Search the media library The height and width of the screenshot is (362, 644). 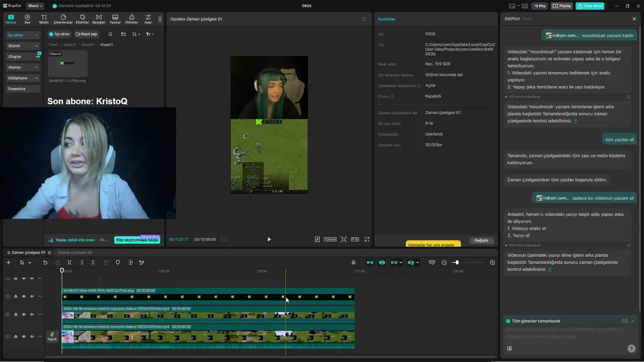[111, 34]
